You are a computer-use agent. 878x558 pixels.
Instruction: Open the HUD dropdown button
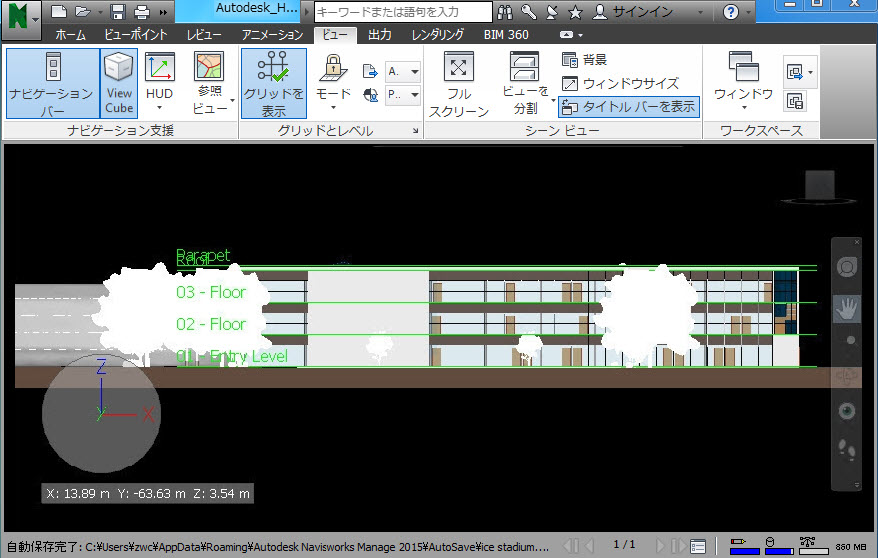(x=160, y=83)
